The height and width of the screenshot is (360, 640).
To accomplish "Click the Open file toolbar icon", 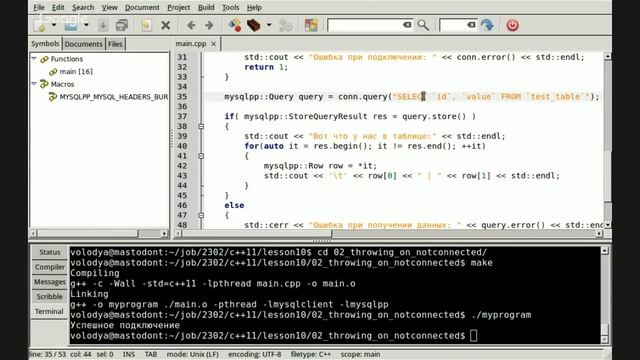I will point(71,25).
